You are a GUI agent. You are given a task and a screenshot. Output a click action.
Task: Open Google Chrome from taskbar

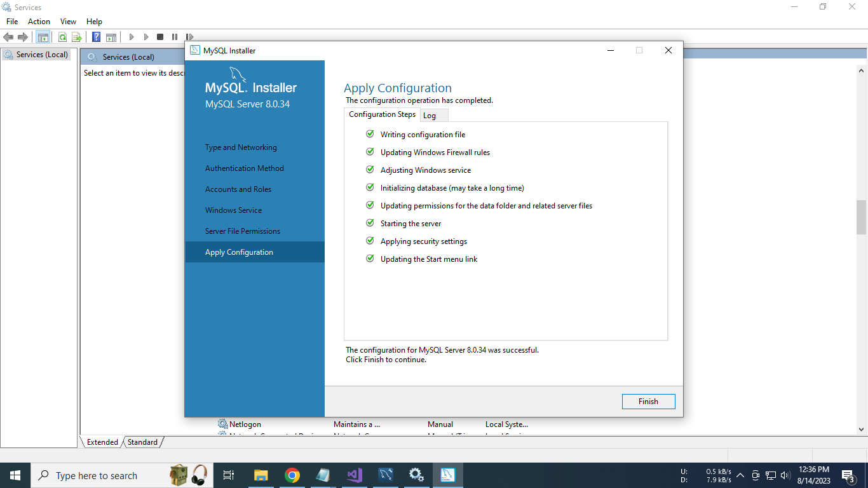point(292,475)
